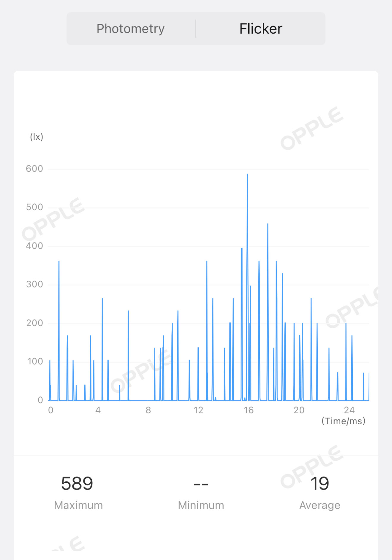Tap the 19 Average value
Image resolution: width=392 pixels, height=560 pixels.
tap(320, 484)
